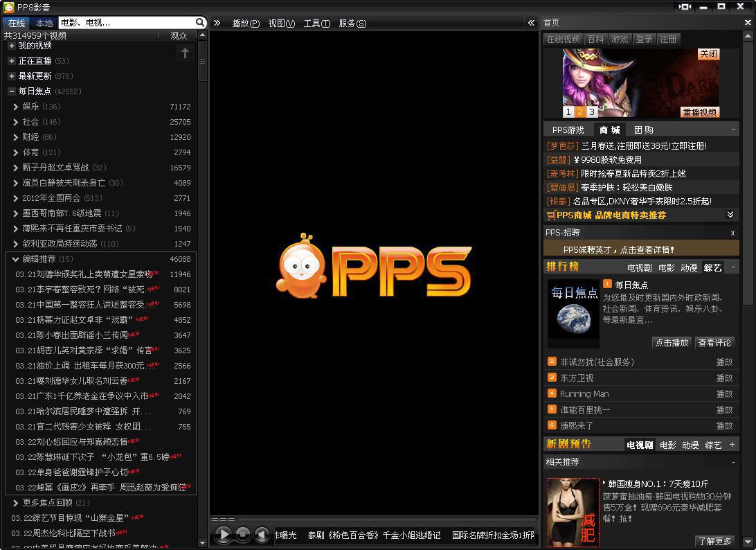The image size is (756, 550).
Task: Expand 财经 category chevron
Action: click(x=15, y=137)
